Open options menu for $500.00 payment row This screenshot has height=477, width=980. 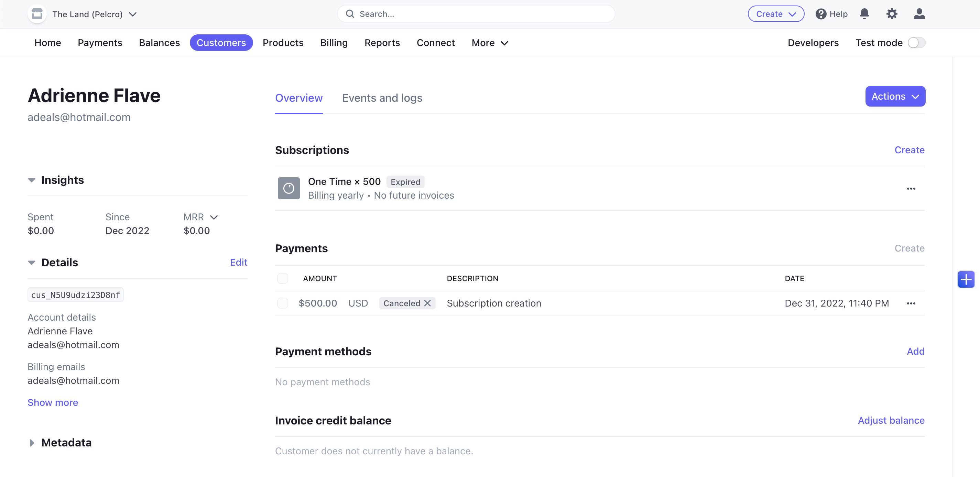point(911,303)
